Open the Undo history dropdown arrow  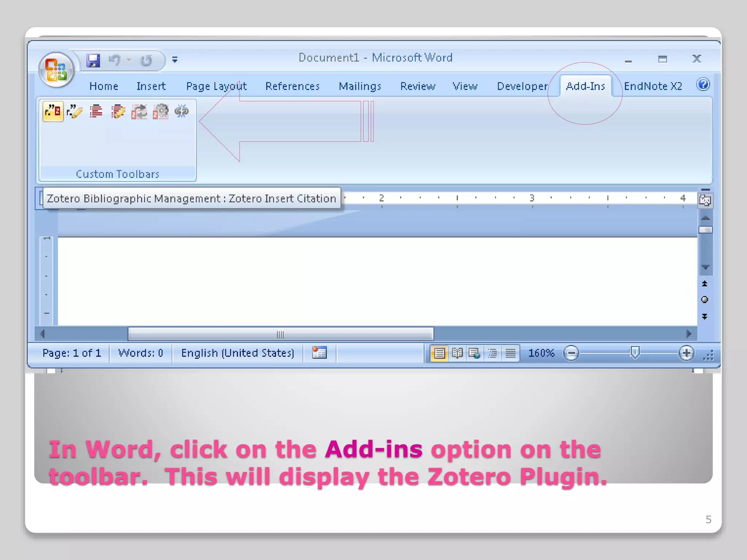tap(128, 60)
